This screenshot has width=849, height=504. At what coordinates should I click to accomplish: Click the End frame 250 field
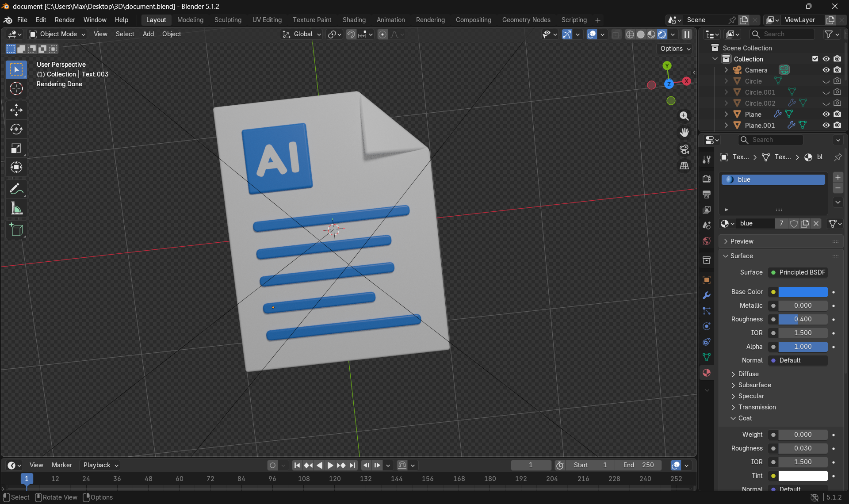click(639, 465)
